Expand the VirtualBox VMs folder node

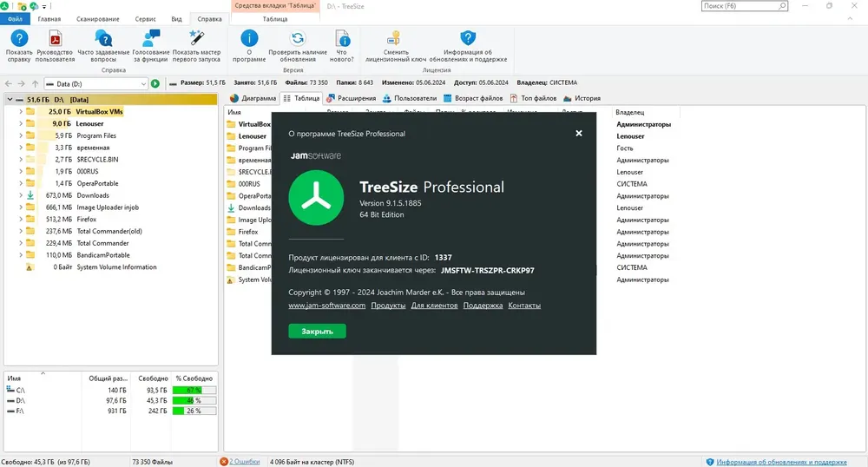[21, 112]
